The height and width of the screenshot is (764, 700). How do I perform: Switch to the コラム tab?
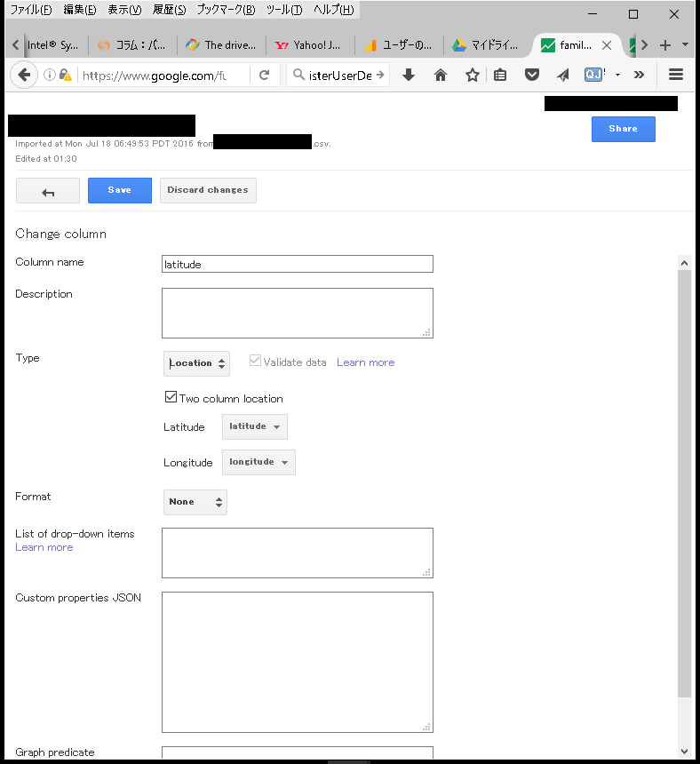[x=132, y=45]
